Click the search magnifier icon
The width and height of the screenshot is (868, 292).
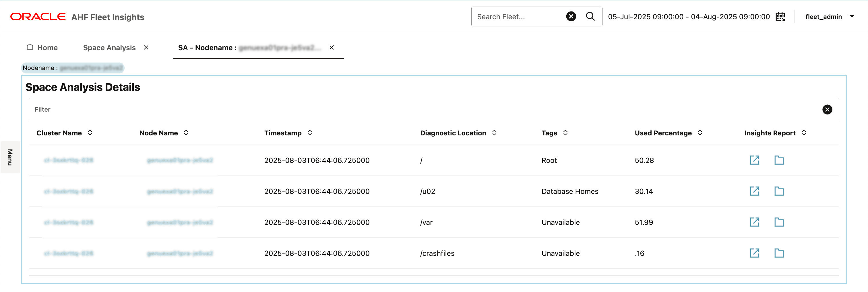[590, 16]
